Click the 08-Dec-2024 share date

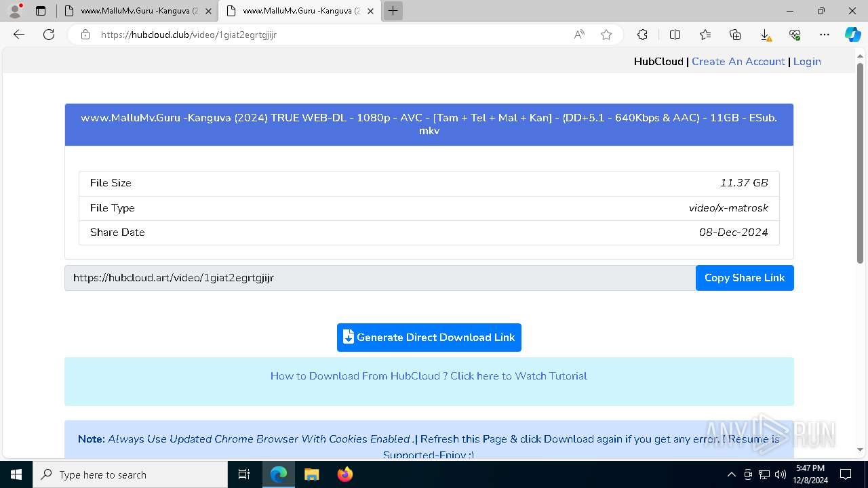coord(734,232)
